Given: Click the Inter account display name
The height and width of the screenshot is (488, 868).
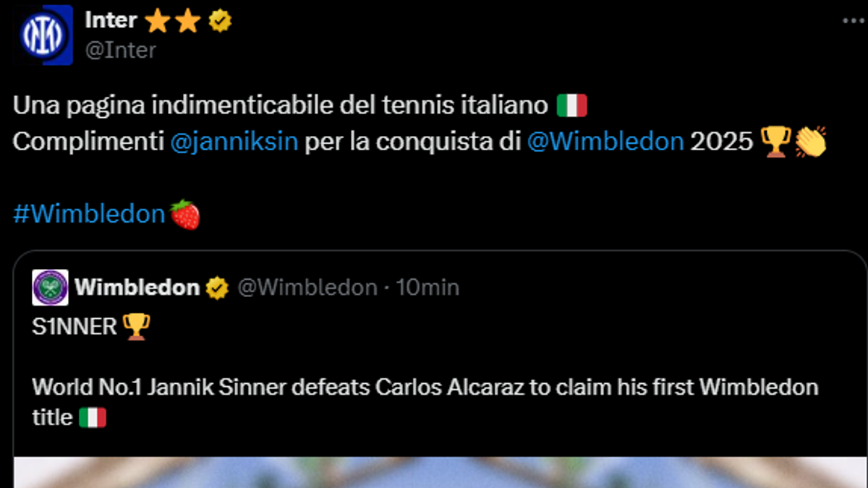Looking at the screenshot, I should (x=111, y=21).
